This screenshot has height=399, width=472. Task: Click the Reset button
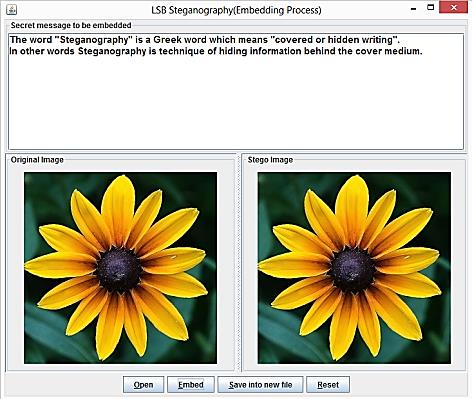[328, 385]
